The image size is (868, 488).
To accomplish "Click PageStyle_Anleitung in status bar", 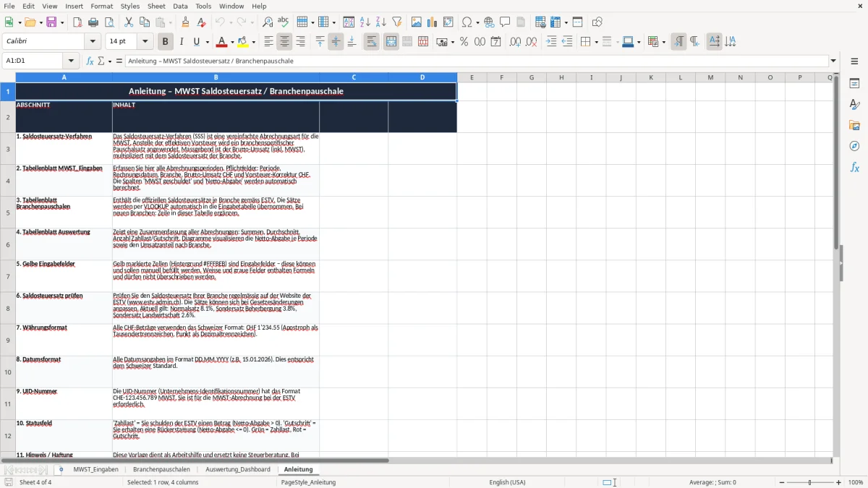I will [x=309, y=482].
